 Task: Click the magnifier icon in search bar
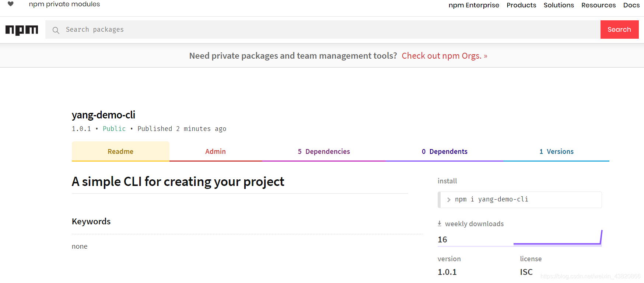tap(56, 30)
